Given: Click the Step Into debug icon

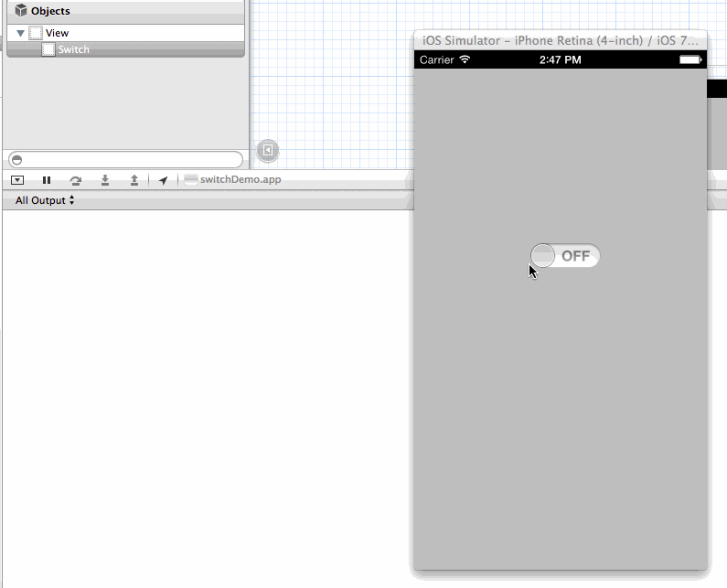Looking at the screenshot, I should tap(105, 180).
